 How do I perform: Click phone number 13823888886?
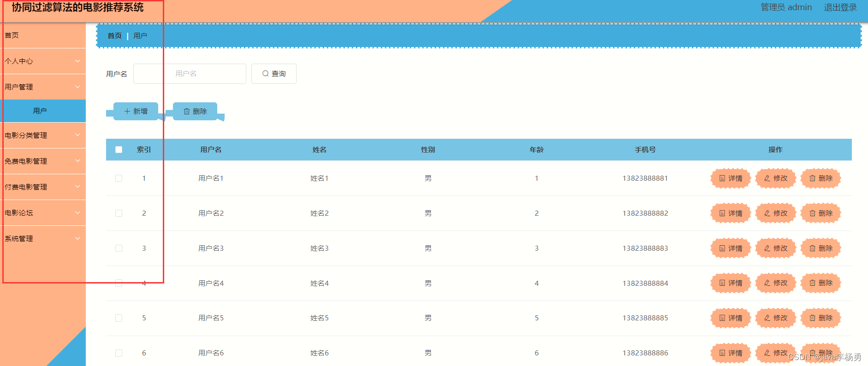(x=645, y=353)
